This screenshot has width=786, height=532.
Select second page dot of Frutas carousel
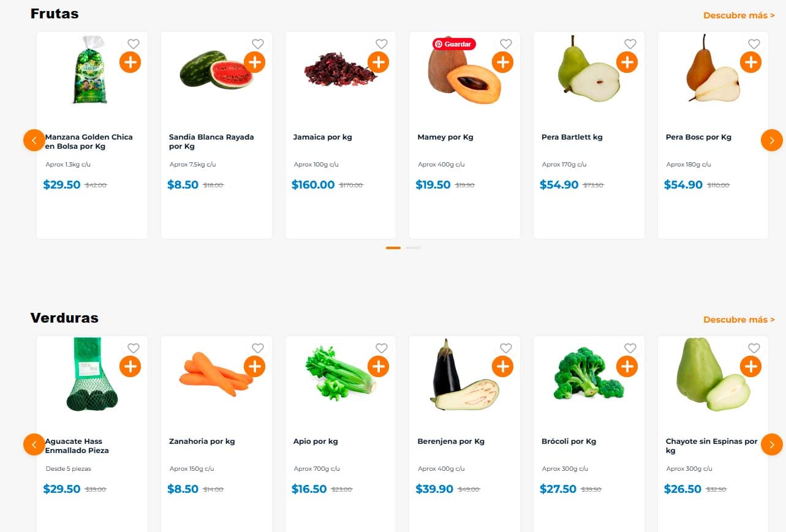point(413,248)
